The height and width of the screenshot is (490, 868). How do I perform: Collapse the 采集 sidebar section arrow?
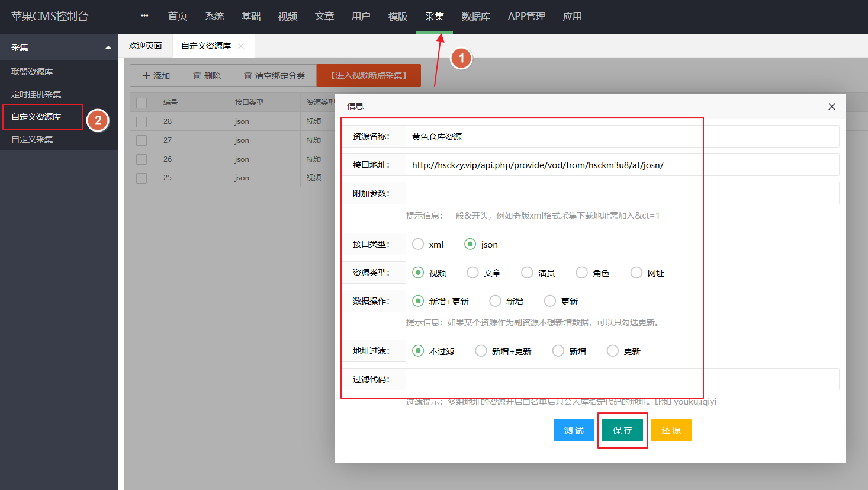click(108, 47)
